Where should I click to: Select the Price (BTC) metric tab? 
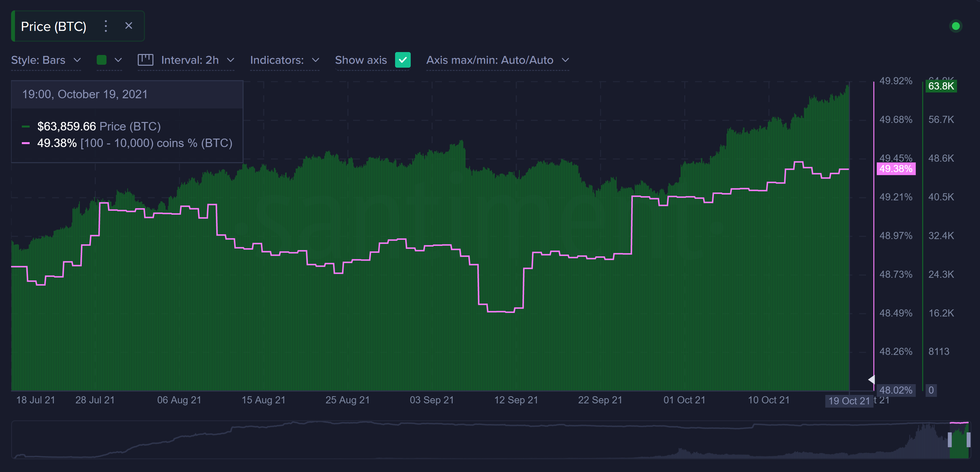pyautogui.click(x=54, y=26)
